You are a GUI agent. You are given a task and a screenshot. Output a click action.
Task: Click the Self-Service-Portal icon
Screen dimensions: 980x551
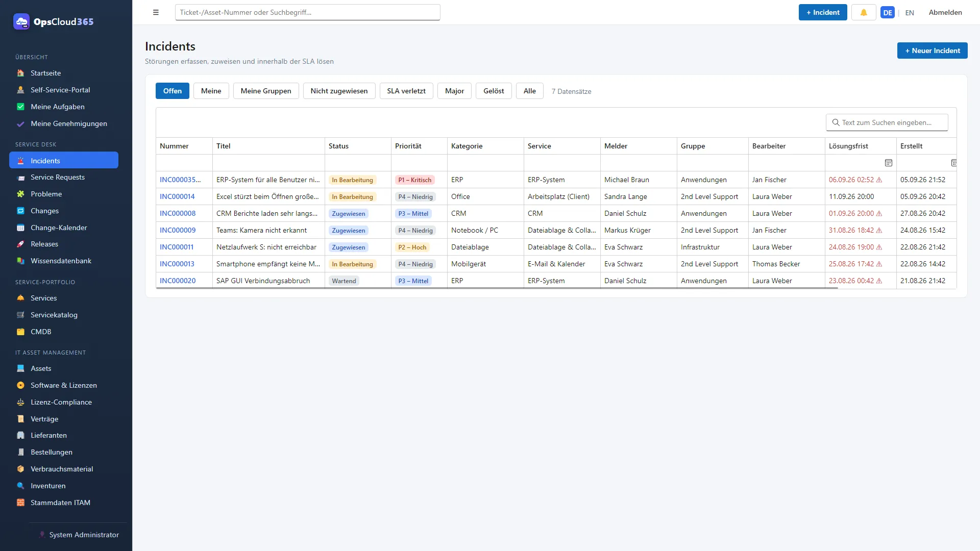click(x=20, y=90)
